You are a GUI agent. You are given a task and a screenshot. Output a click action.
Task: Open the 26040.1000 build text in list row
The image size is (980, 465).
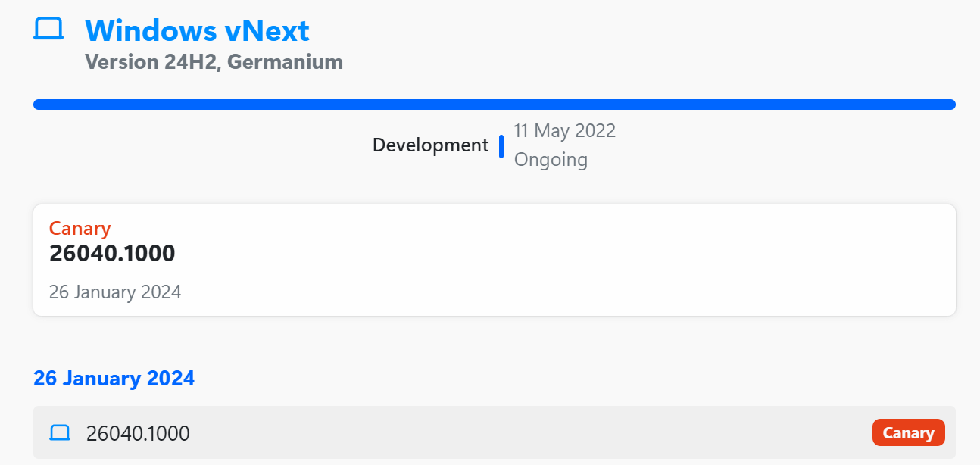point(138,434)
